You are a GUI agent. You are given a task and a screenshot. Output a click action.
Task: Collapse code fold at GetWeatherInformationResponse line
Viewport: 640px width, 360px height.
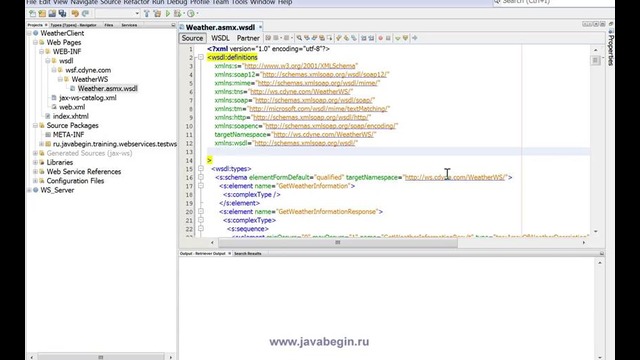tap(201, 211)
